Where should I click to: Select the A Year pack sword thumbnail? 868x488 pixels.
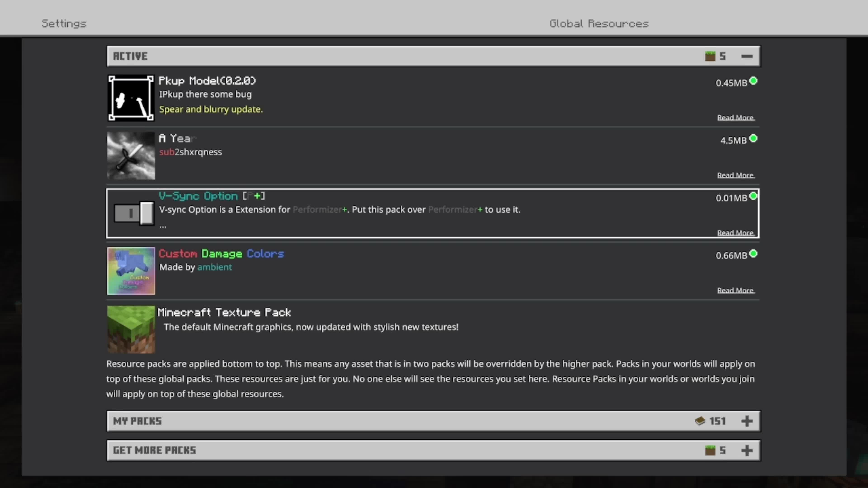click(131, 156)
